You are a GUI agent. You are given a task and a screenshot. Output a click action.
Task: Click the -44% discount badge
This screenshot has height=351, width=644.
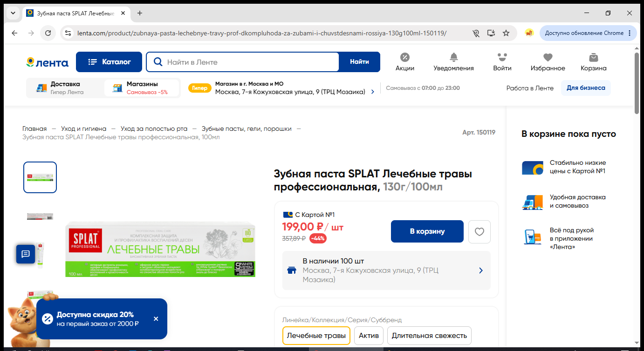[x=318, y=238]
